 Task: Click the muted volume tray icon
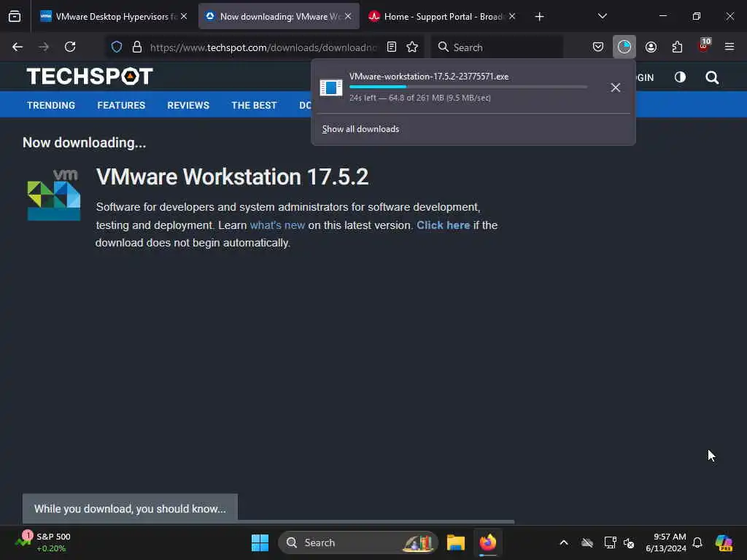(630, 542)
